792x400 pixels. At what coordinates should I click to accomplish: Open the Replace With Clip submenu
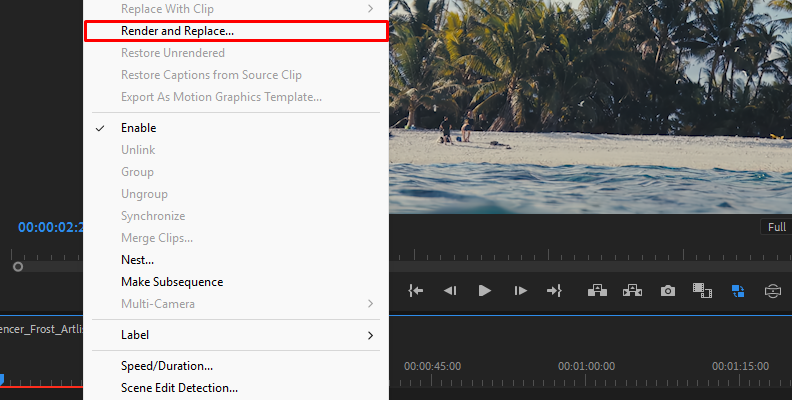[236, 9]
